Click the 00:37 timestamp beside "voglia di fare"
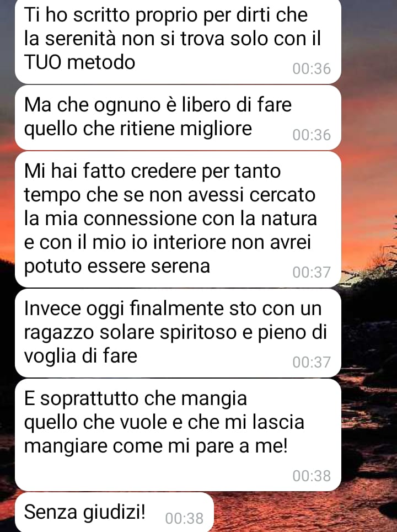The width and height of the screenshot is (397, 532). pyautogui.click(x=312, y=363)
